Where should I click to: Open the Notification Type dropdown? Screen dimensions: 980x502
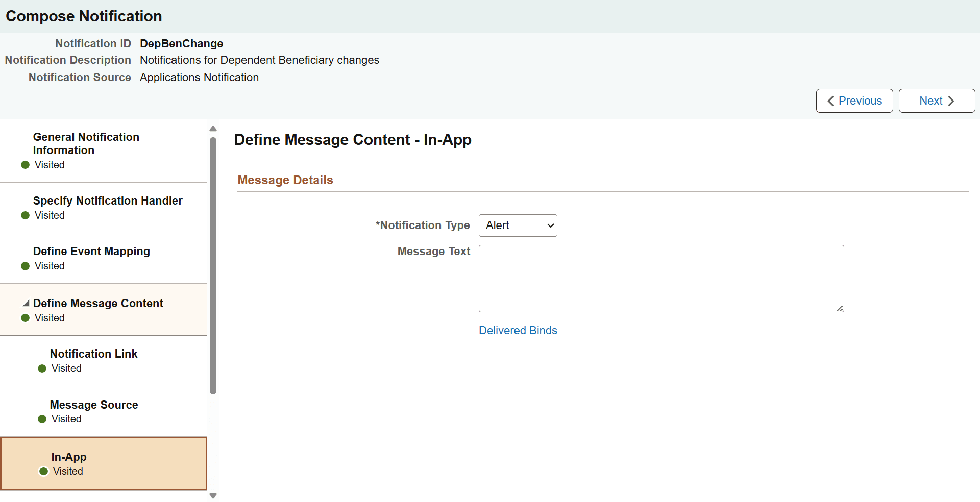[x=549, y=225]
